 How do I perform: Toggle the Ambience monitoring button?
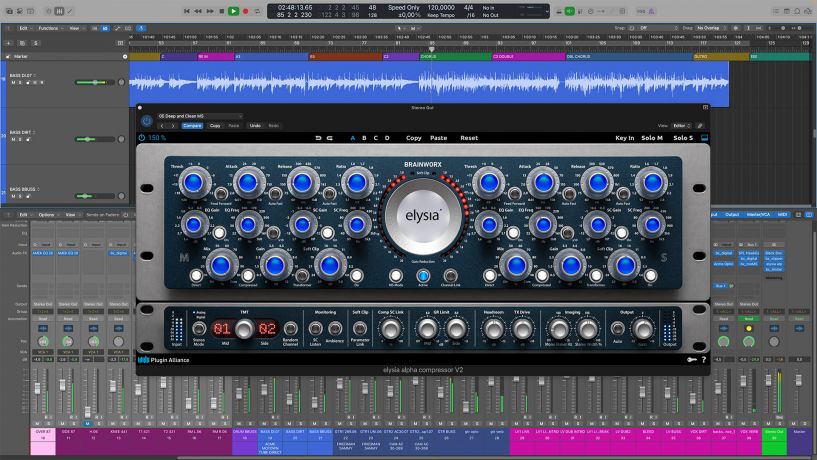point(335,328)
